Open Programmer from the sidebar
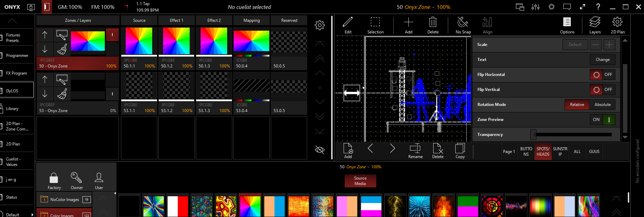Screen dimensions: 644x217 [17, 56]
